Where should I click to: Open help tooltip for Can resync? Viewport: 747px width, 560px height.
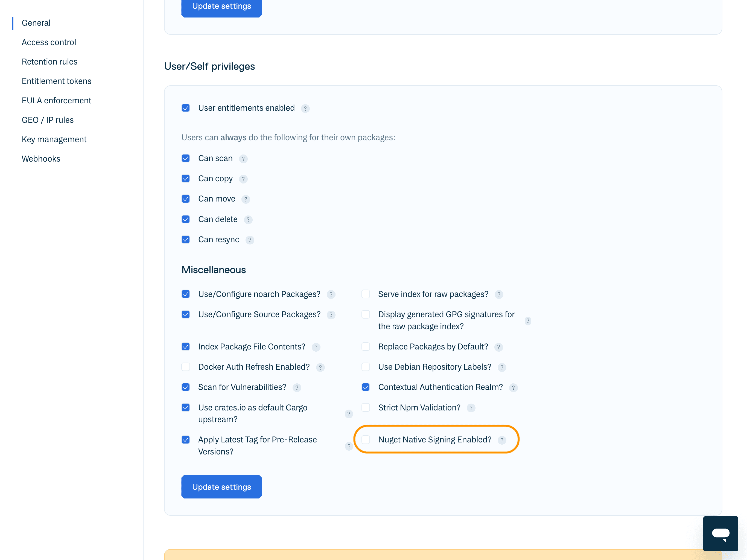tap(250, 240)
